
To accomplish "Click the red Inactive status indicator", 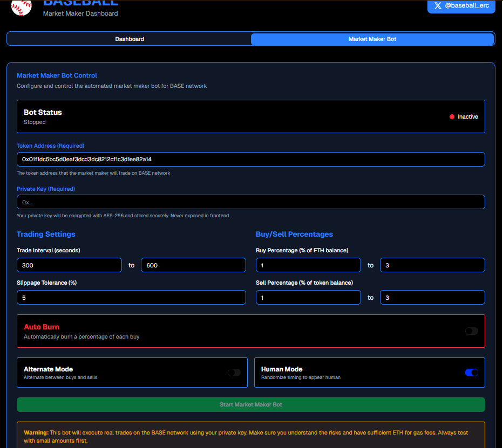I will click(x=452, y=116).
